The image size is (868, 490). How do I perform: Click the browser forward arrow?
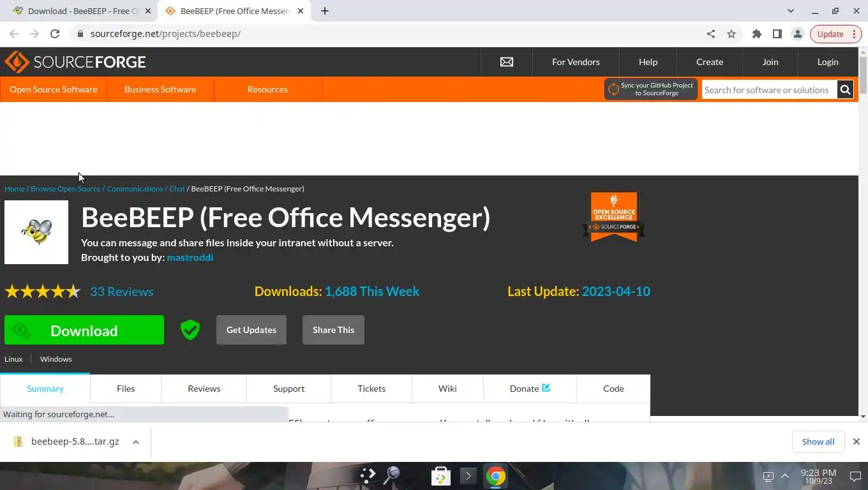34,34
